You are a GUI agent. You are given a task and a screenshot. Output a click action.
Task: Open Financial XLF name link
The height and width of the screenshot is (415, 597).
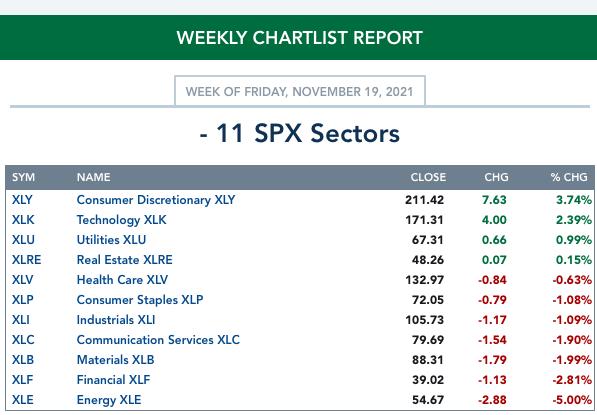tap(113, 380)
